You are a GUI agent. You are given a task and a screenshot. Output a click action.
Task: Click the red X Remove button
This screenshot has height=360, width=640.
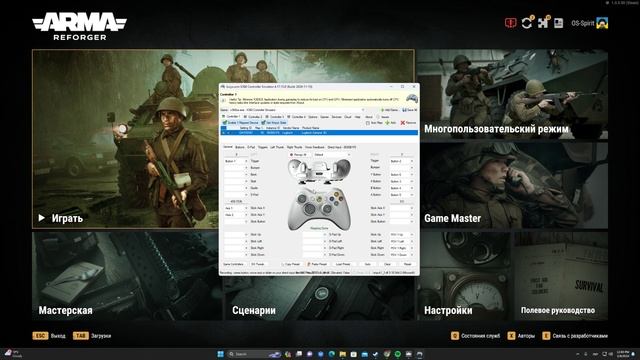pos(408,123)
